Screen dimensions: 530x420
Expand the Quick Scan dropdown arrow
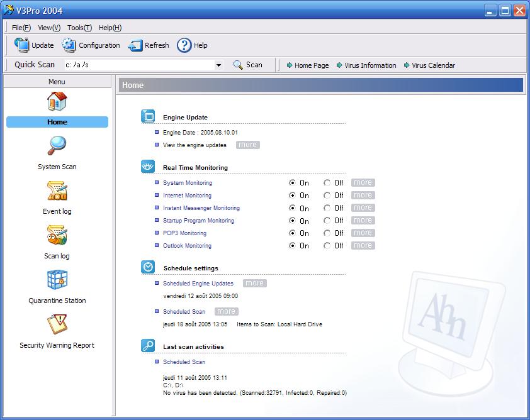point(218,65)
